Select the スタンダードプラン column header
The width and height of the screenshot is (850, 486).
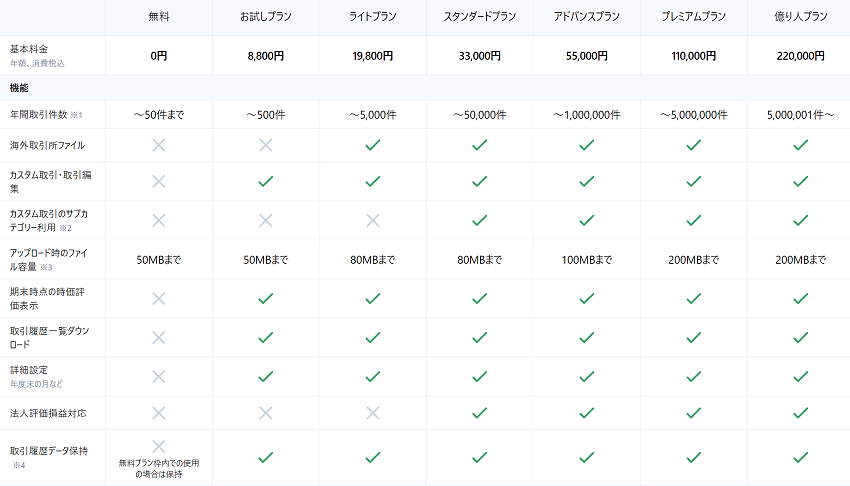point(479,18)
